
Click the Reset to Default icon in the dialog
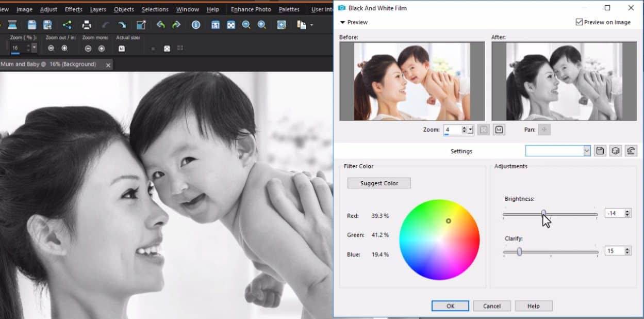(x=631, y=151)
